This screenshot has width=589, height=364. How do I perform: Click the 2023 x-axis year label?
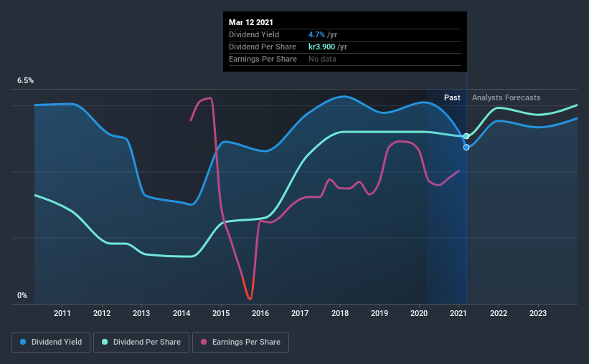click(x=538, y=313)
